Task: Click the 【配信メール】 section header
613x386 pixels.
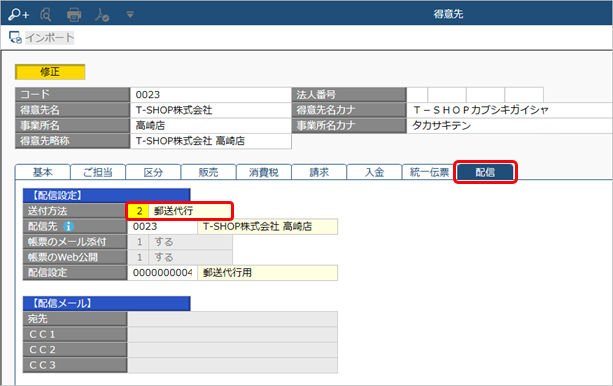Action: pyautogui.click(x=107, y=303)
